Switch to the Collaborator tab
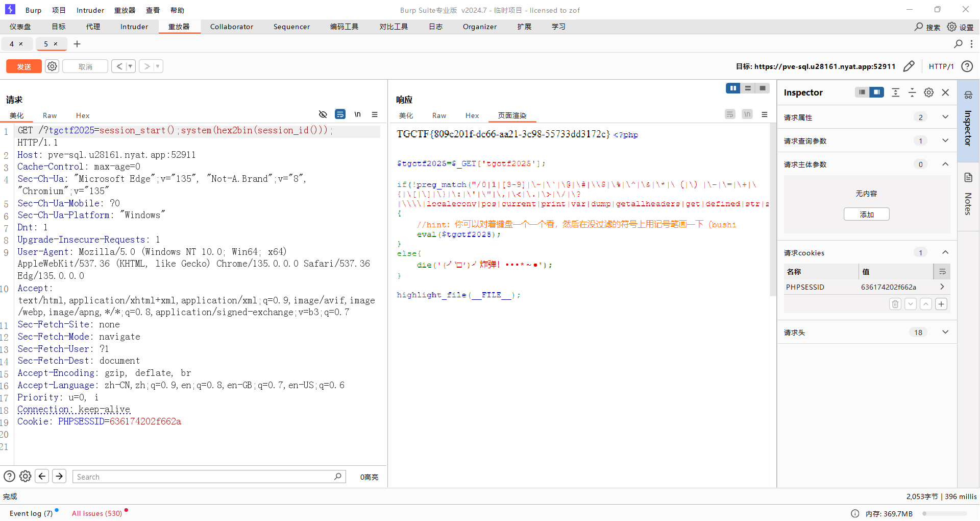This screenshot has width=980, height=521. click(232, 27)
